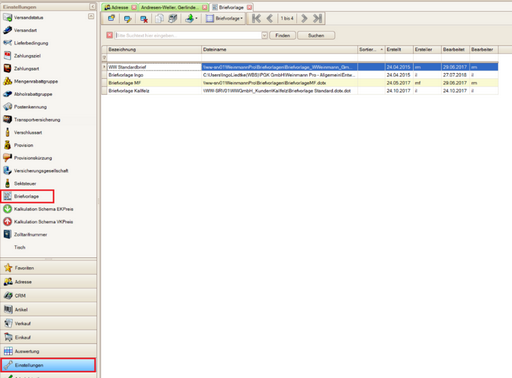Click the grid filter row icon
512x378 pixels.
coord(104,58)
